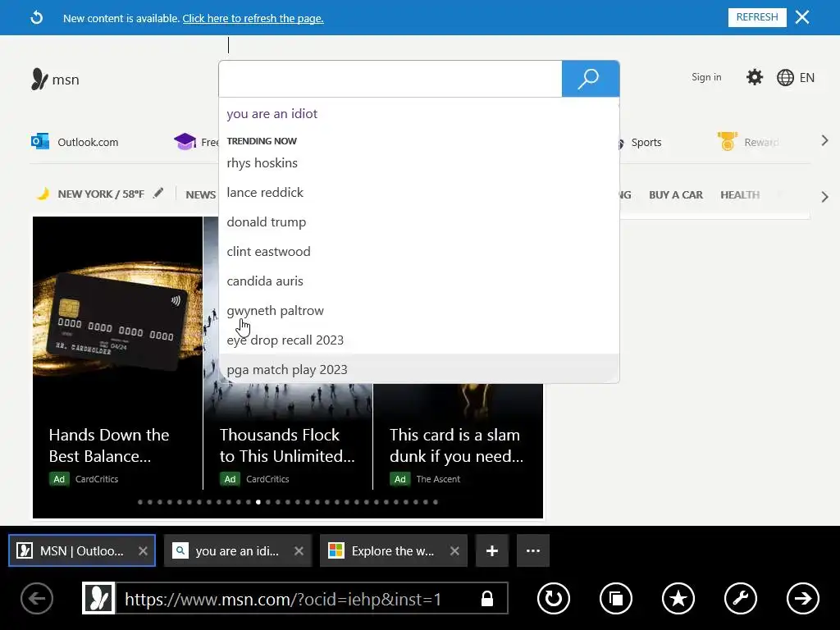
Task: Click the refresh arrow icon in notification bar
Action: (x=36, y=18)
